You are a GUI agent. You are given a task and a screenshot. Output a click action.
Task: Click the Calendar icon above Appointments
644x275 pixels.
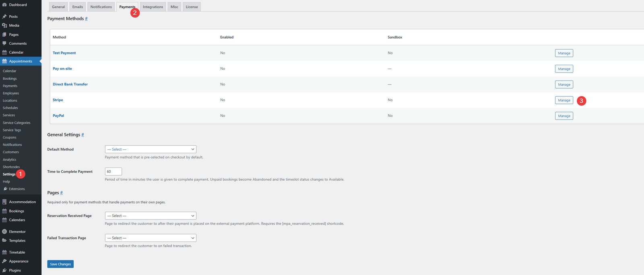4,52
